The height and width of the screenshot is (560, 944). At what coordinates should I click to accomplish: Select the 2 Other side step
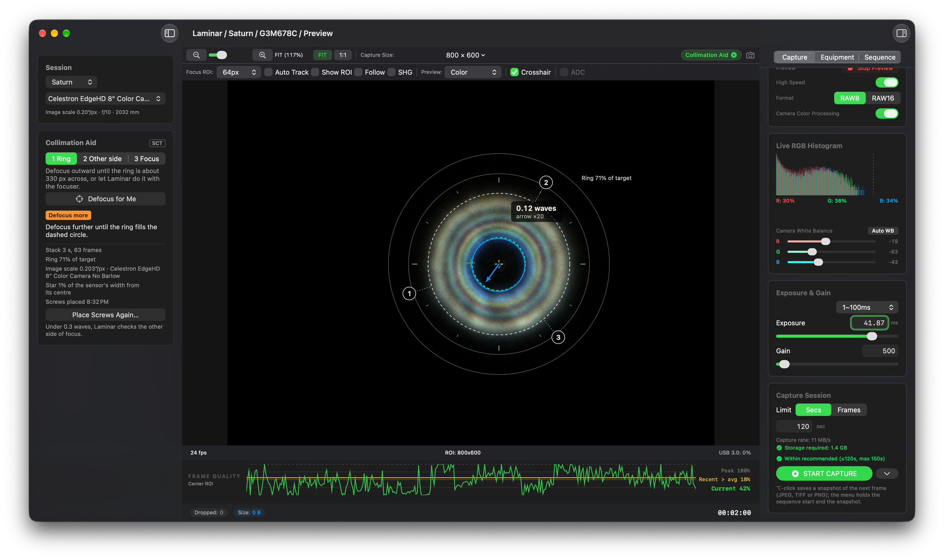pyautogui.click(x=102, y=159)
